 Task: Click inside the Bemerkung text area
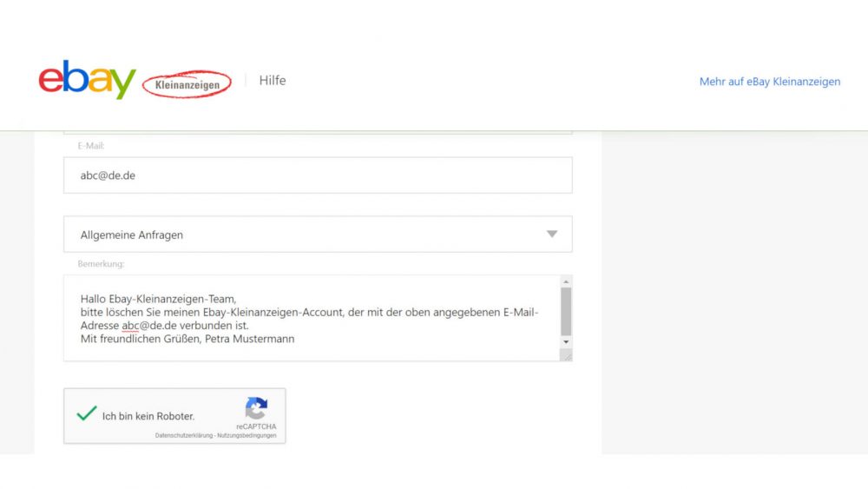[x=312, y=318]
